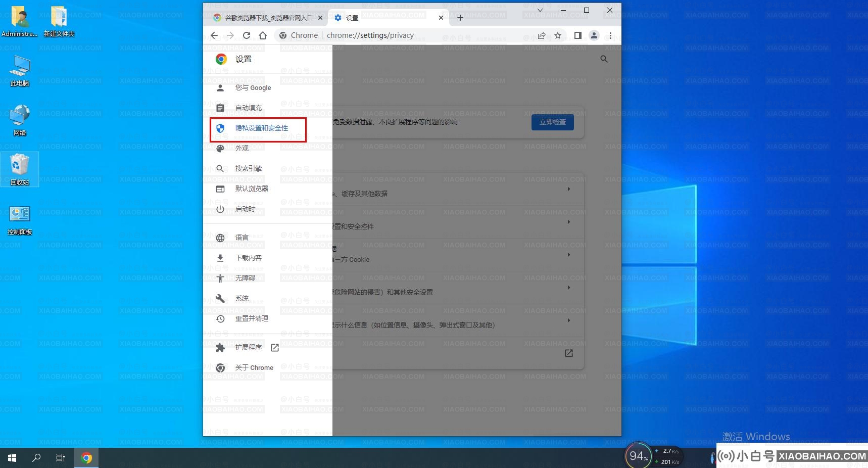Click the person icon beside 您与 Google
Screen dimensions: 868x468
coord(220,87)
